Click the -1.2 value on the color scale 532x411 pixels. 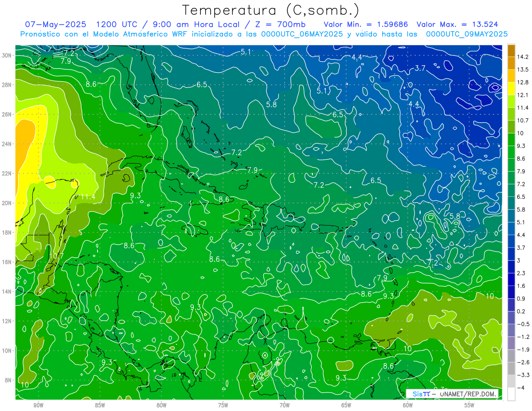pyautogui.click(x=523, y=337)
